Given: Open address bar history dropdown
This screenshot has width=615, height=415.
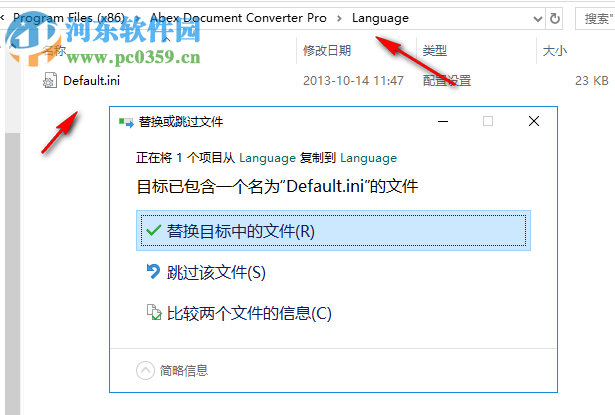Looking at the screenshot, I should [x=538, y=18].
